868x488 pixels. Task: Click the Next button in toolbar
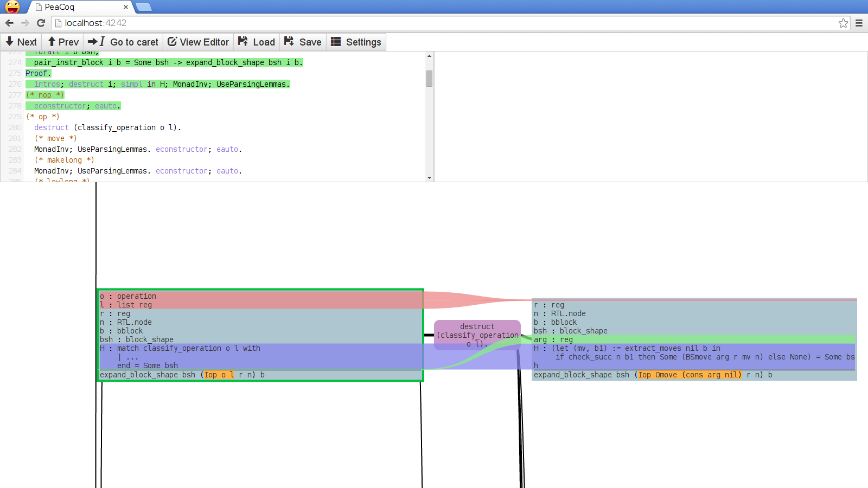21,42
